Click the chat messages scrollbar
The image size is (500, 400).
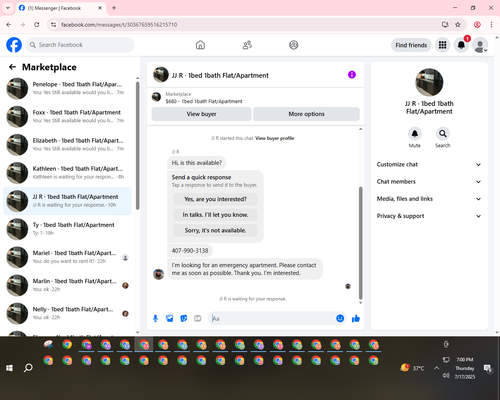click(360, 243)
